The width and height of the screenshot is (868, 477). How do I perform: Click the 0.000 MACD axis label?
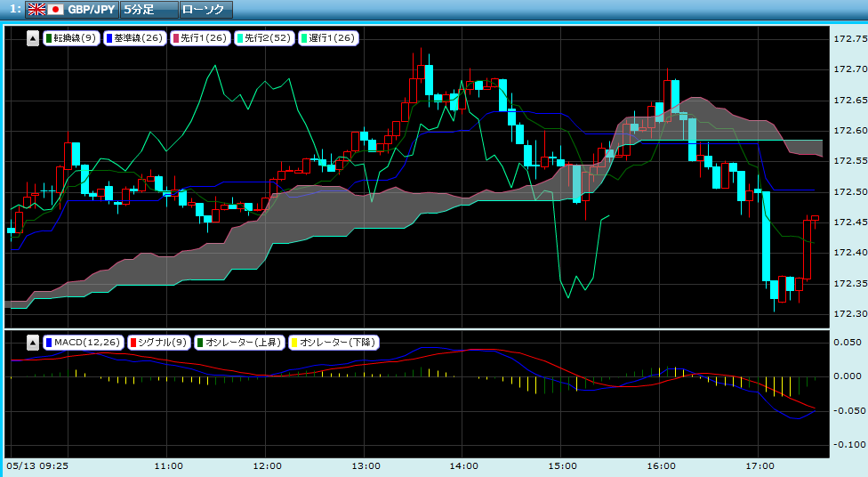point(848,376)
